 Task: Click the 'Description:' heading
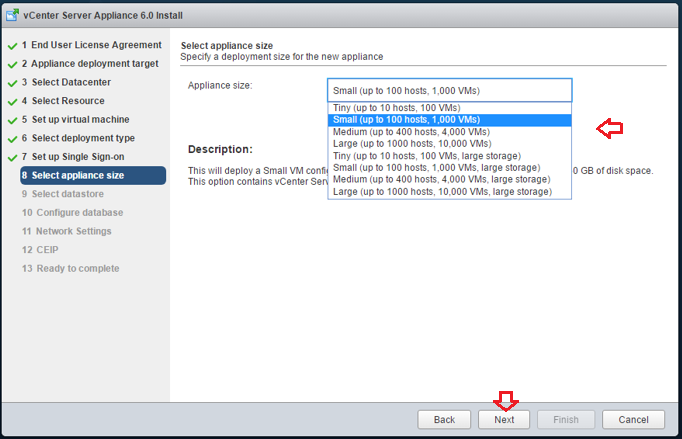[x=220, y=149]
